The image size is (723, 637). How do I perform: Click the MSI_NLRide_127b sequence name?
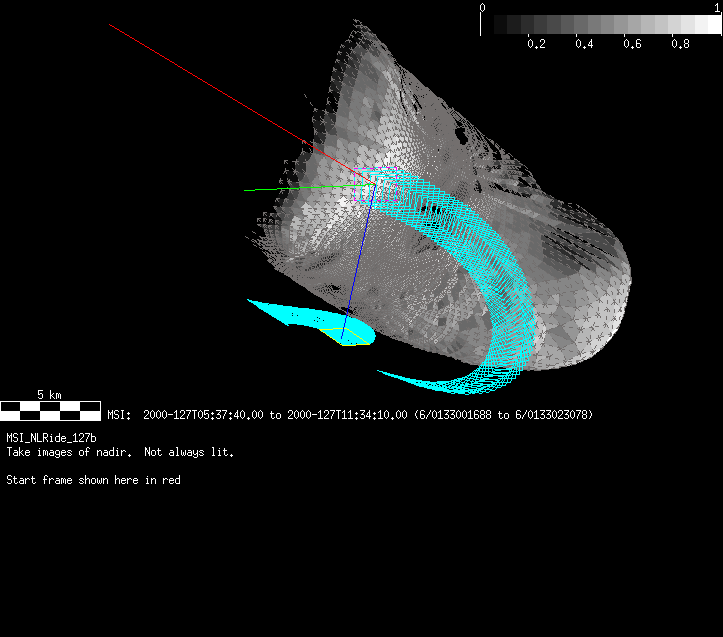pos(52,438)
